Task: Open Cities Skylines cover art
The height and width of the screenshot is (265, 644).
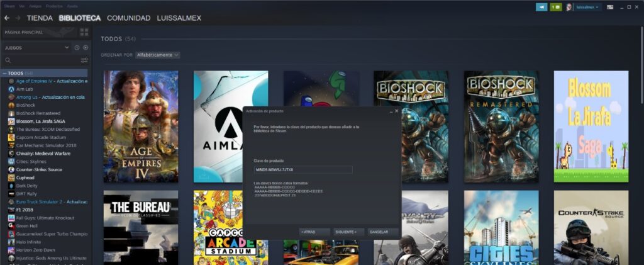Action: click(501, 228)
